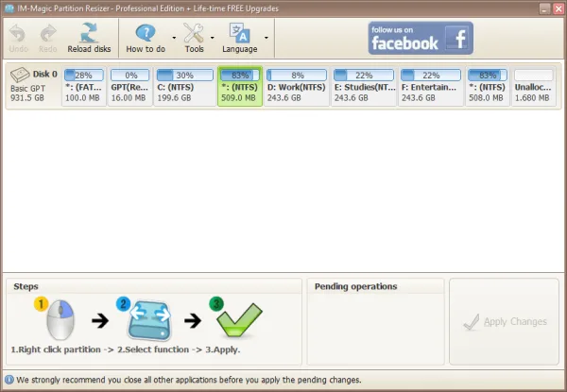
Task: Select the highlighted 509.0 MB NTFS partition
Action: (240, 86)
